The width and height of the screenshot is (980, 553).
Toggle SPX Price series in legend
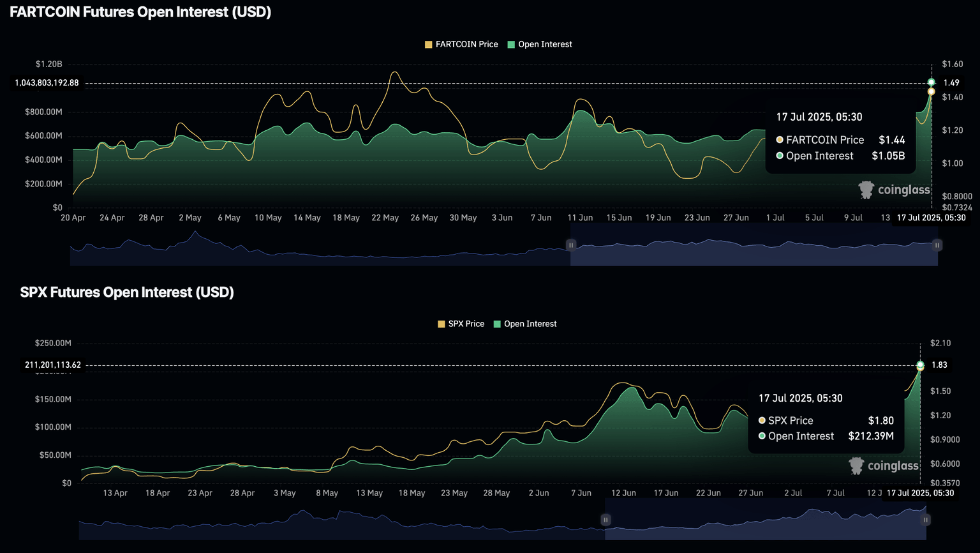(x=461, y=324)
